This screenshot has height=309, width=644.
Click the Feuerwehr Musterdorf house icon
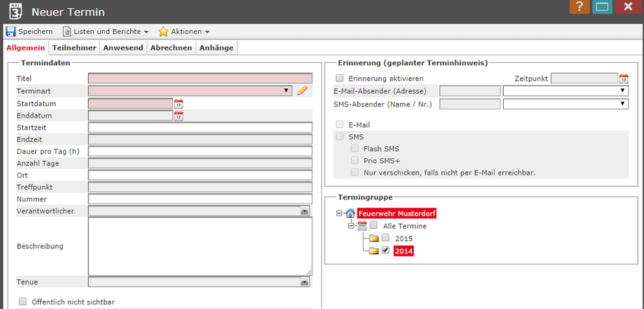click(350, 213)
